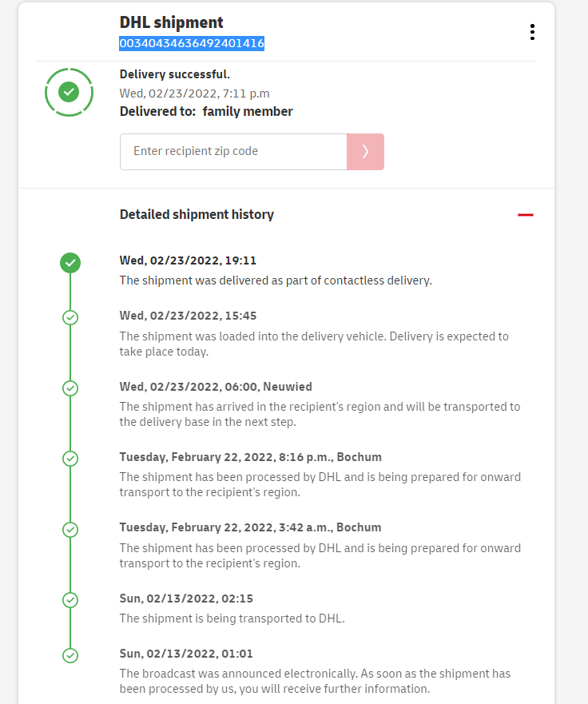Click the 01:01 announced checkmark marker

click(70, 655)
